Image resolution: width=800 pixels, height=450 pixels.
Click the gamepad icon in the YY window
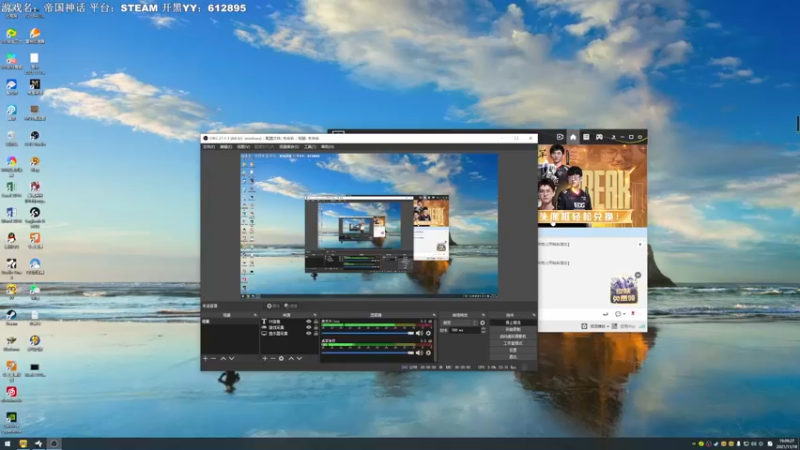click(x=599, y=137)
